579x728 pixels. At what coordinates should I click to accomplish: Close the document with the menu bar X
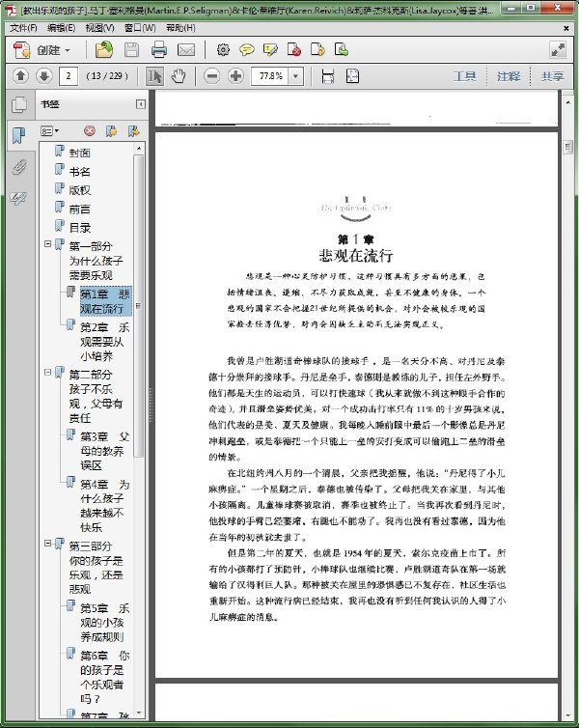[566, 28]
